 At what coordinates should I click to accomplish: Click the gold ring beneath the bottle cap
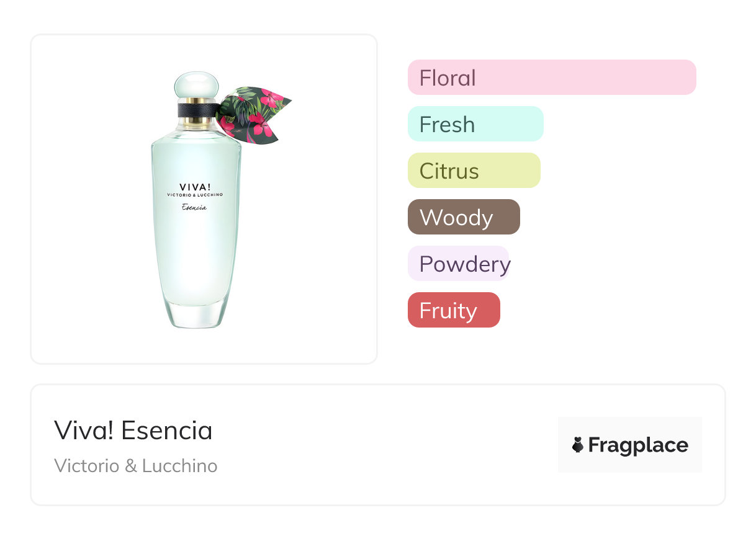(196, 99)
